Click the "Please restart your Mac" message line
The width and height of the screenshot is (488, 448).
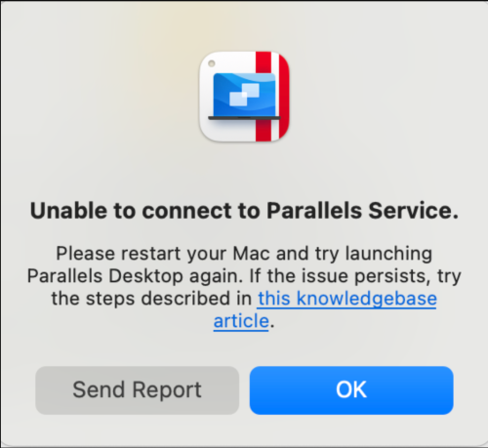click(244, 254)
